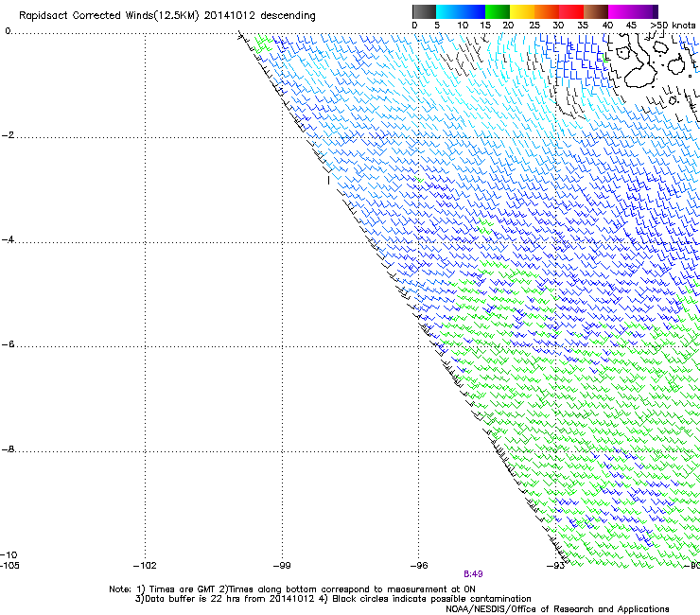This screenshot has width=700, height=615.
Task: Click the latitude axis label '-4'
Action: [x=8, y=239]
